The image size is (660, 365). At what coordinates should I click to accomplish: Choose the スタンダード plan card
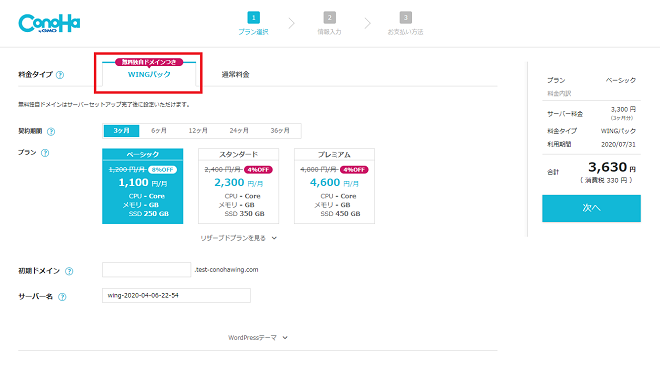[238, 186]
